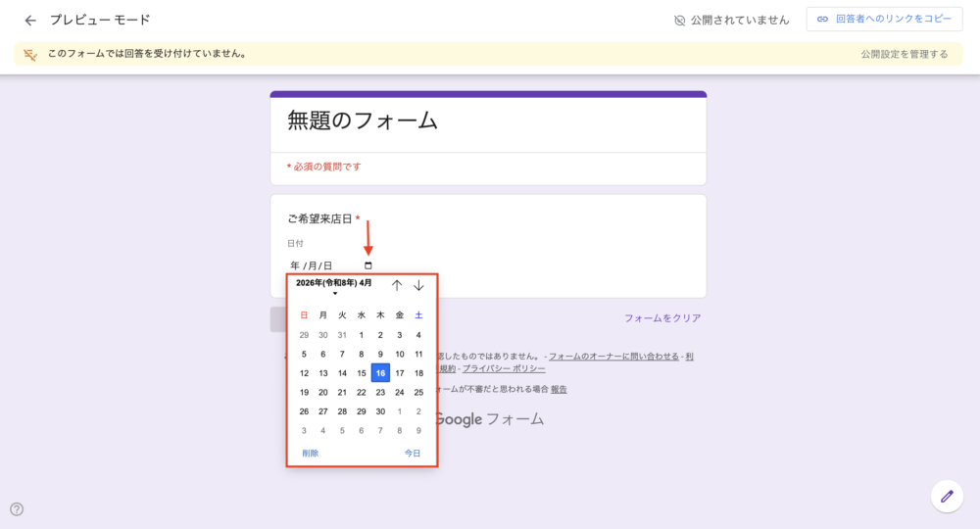The height and width of the screenshot is (529, 980).
Task: Select date 15 in the calendar
Action: point(362,373)
